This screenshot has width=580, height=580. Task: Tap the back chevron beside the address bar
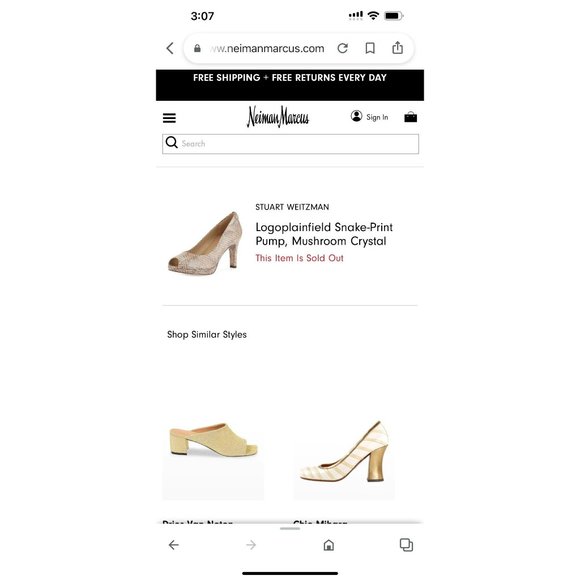[170, 48]
